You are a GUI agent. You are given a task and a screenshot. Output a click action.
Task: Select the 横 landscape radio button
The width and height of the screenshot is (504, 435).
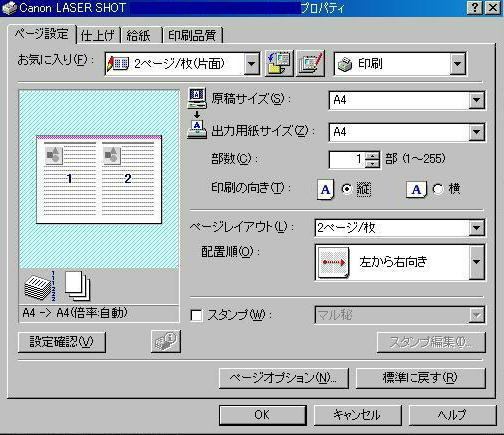coord(438,189)
